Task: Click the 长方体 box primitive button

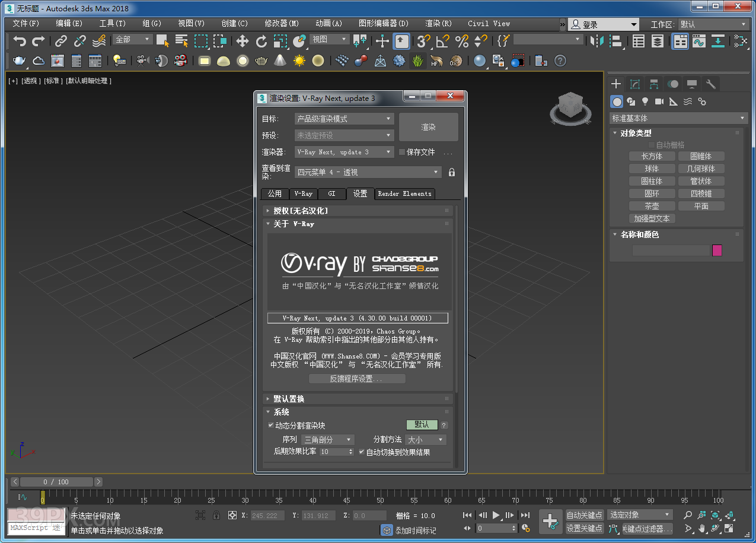Action: tap(652, 156)
